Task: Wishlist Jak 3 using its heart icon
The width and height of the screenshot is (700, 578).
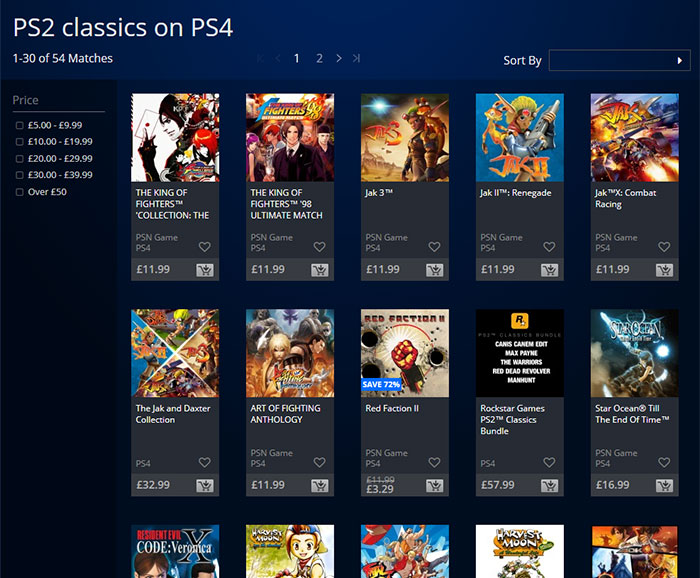Action: [x=434, y=247]
